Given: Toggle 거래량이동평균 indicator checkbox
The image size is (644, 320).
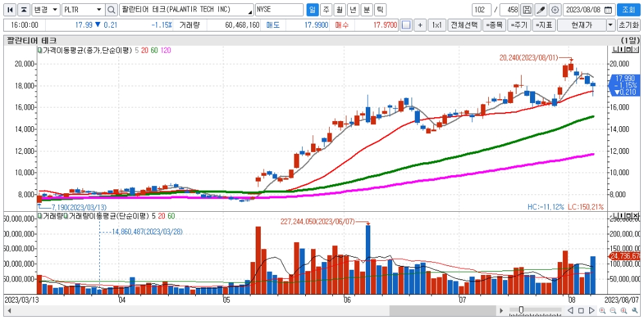Looking at the screenshot, I should [x=66, y=216].
